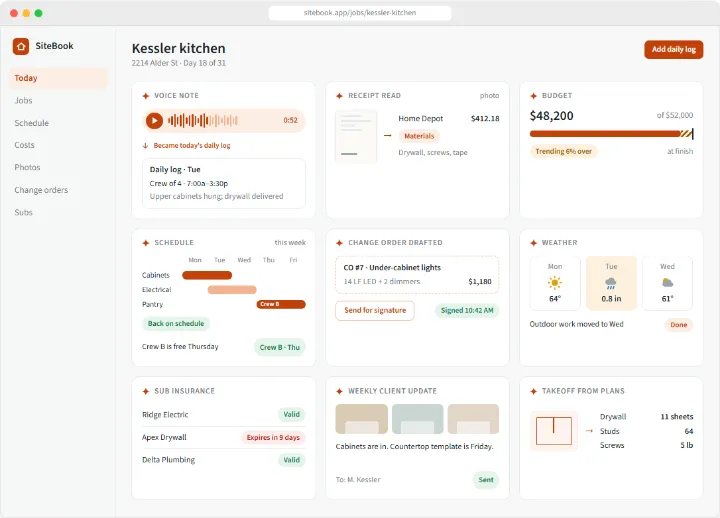
Task: Click the '11 sheets' drywall quantity
Action: point(677,417)
